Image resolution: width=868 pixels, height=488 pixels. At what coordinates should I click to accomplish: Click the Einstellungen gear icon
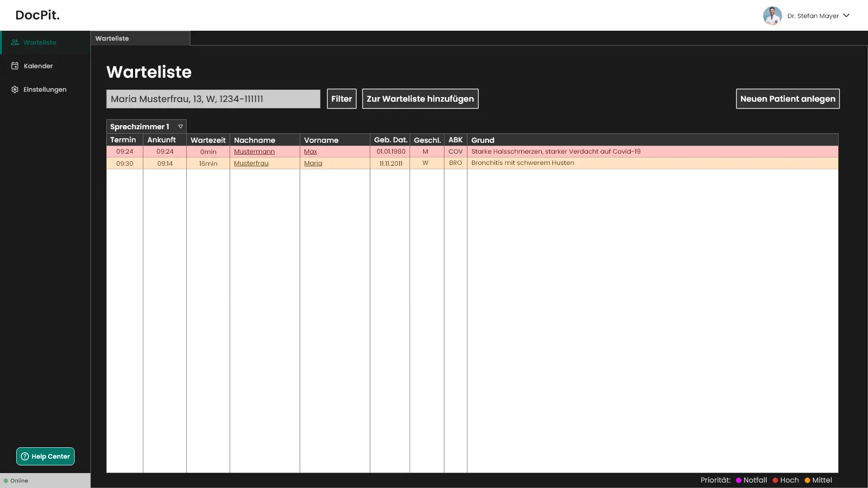[15, 89]
